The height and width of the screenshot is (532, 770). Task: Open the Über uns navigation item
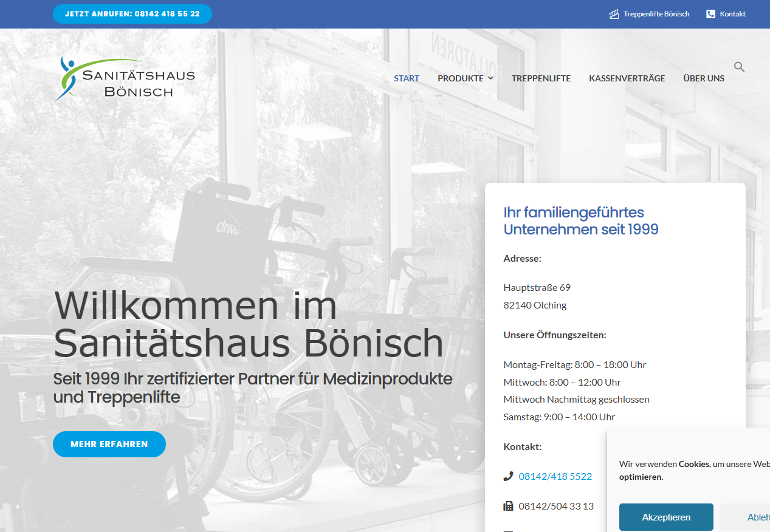click(704, 78)
